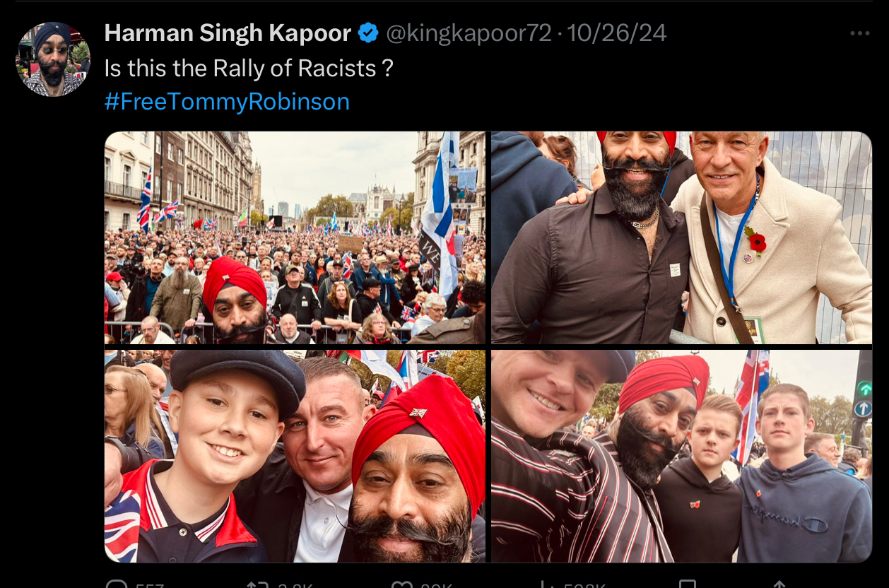Follow the #FreeTommyRobinson hashtag
This screenshot has height=588, width=889.
point(227,102)
